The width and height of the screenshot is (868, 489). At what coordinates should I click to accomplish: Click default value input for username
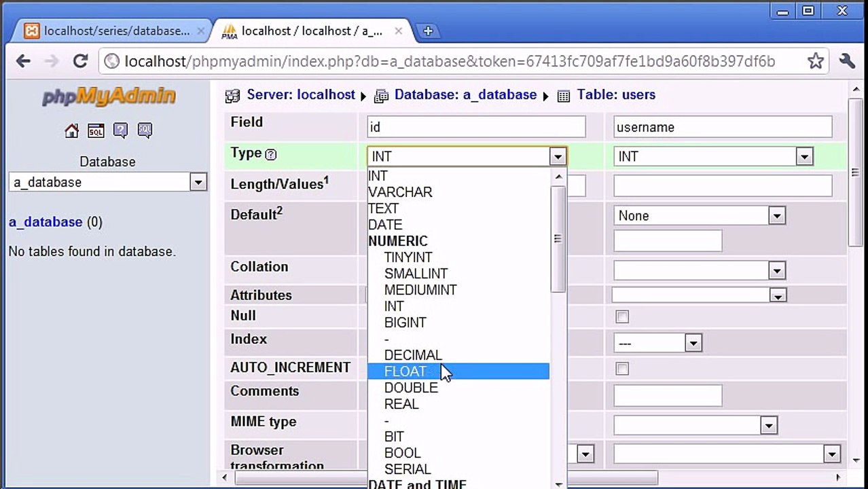pos(668,241)
